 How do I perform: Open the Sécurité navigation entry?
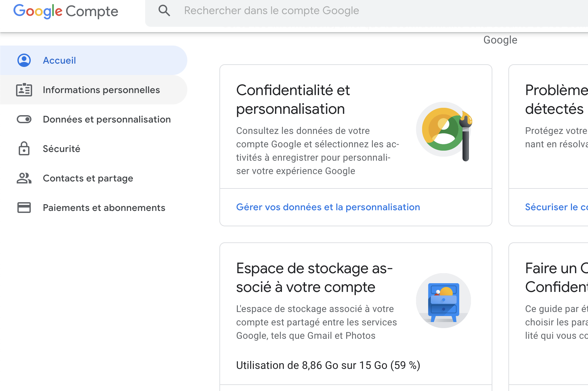coord(62,149)
